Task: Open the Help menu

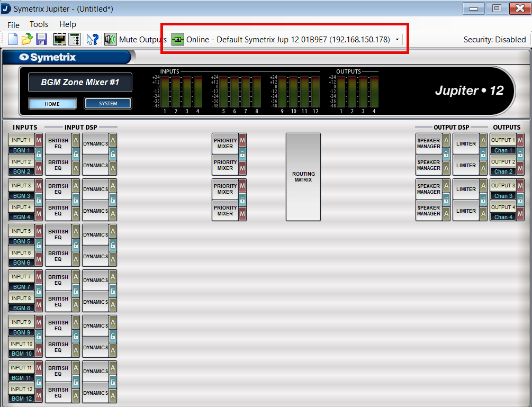Action: [x=68, y=24]
